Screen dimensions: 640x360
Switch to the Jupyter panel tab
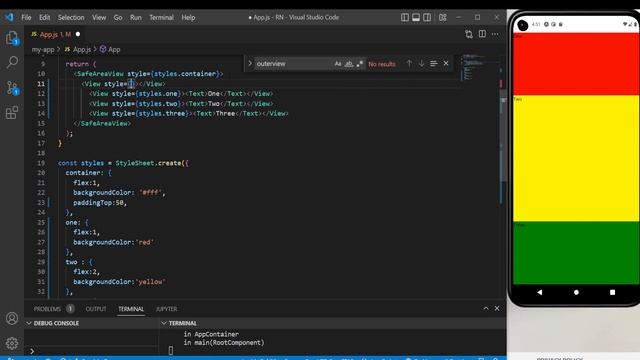(x=167, y=309)
